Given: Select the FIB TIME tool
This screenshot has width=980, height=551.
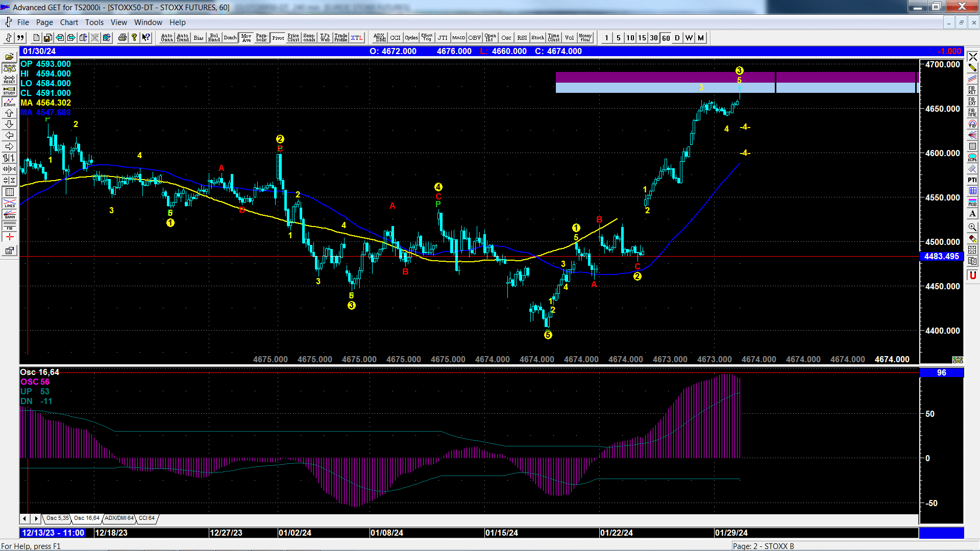Looking at the screenshot, I should [972, 113].
